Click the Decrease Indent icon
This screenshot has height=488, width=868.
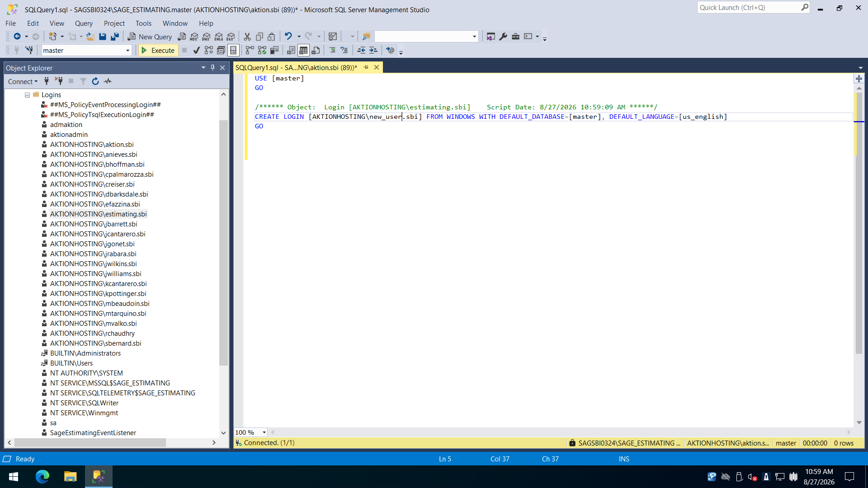point(361,50)
